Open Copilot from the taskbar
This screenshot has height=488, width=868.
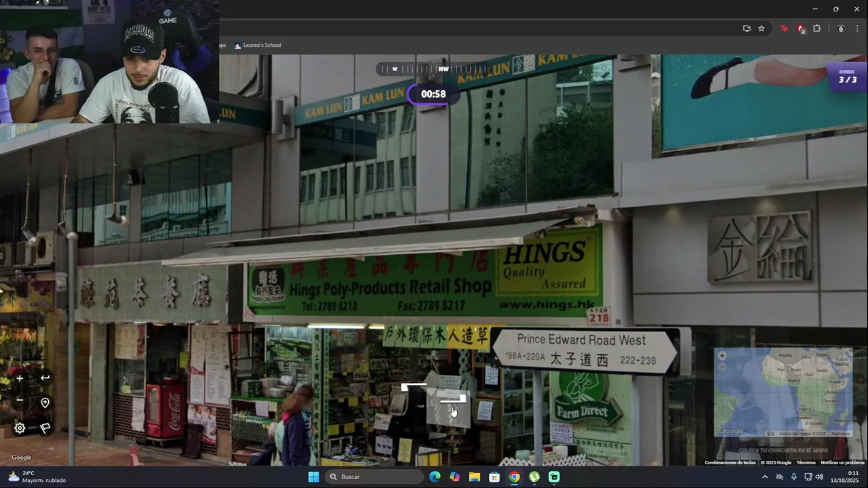click(x=454, y=477)
